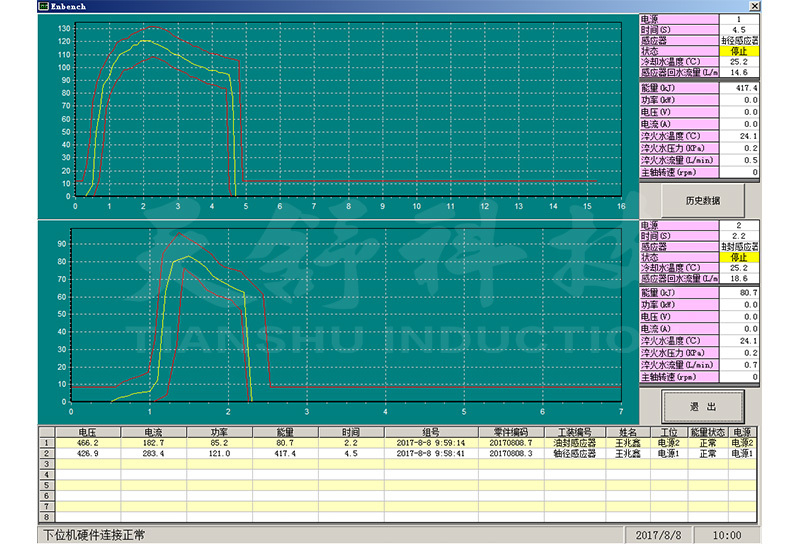Select the 电流 column header in table
The width and height of the screenshot is (800, 544).
(153, 432)
